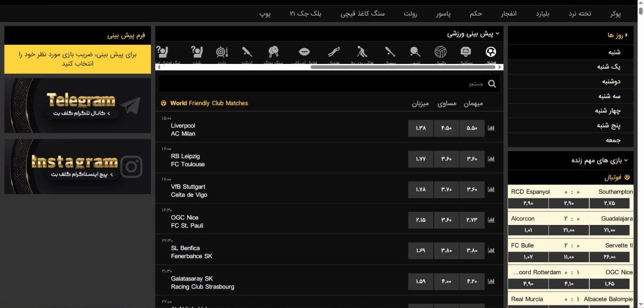Pick Racing Club Strasbourg away odds 4.20
The width and height of the screenshot is (644, 308).
472,281
